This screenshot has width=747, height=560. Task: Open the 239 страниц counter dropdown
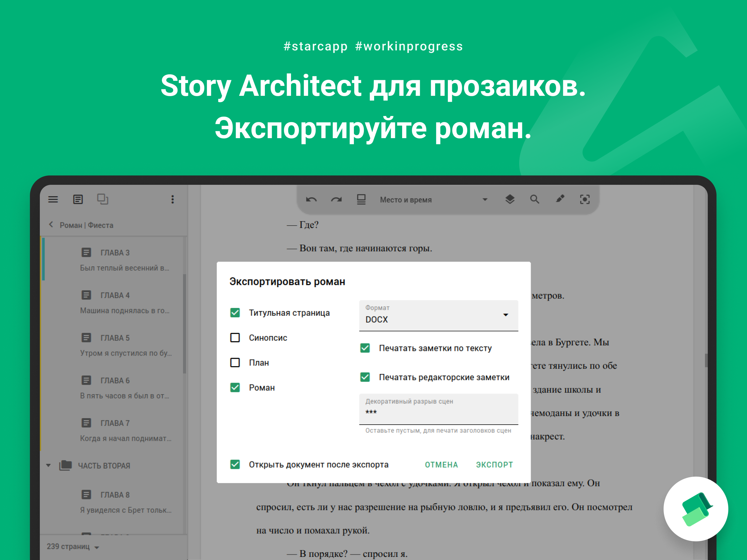[x=73, y=547]
